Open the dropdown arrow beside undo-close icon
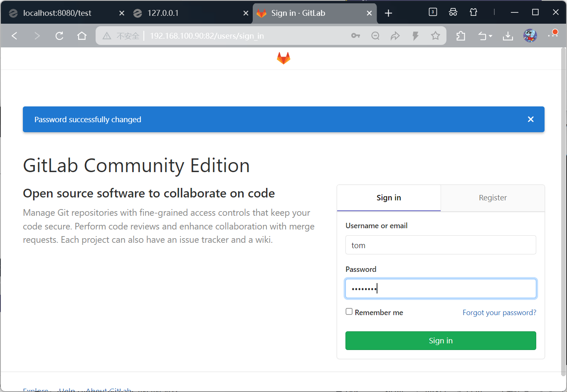 click(x=491, y=36)
